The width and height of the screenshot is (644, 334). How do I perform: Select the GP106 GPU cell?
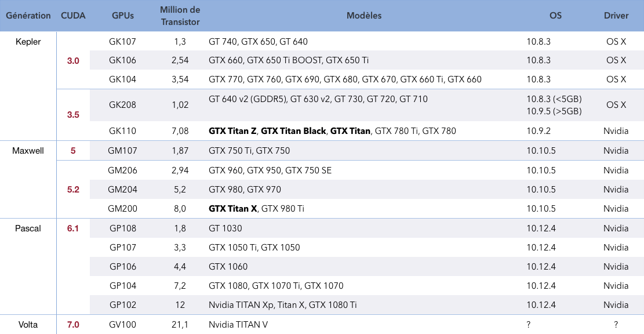(122, 266)
